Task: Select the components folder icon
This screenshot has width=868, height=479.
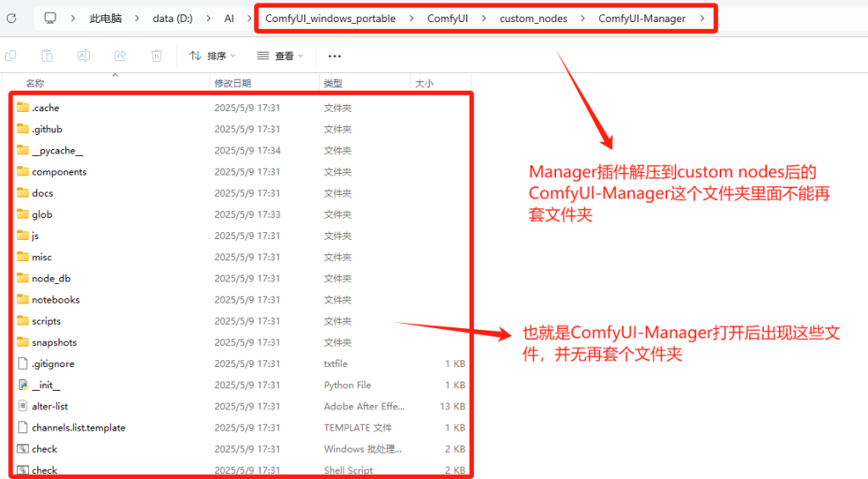Action: tap(23, 171)
